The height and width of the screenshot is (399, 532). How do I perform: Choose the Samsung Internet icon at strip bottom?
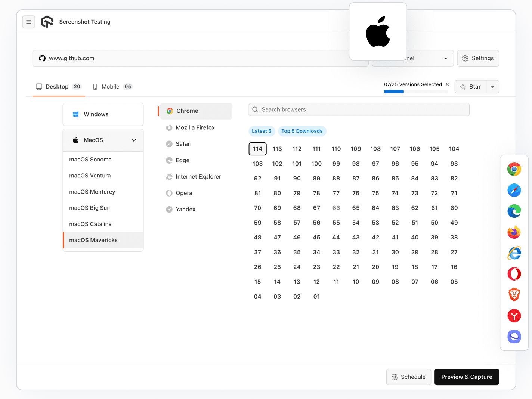point(514,337)
